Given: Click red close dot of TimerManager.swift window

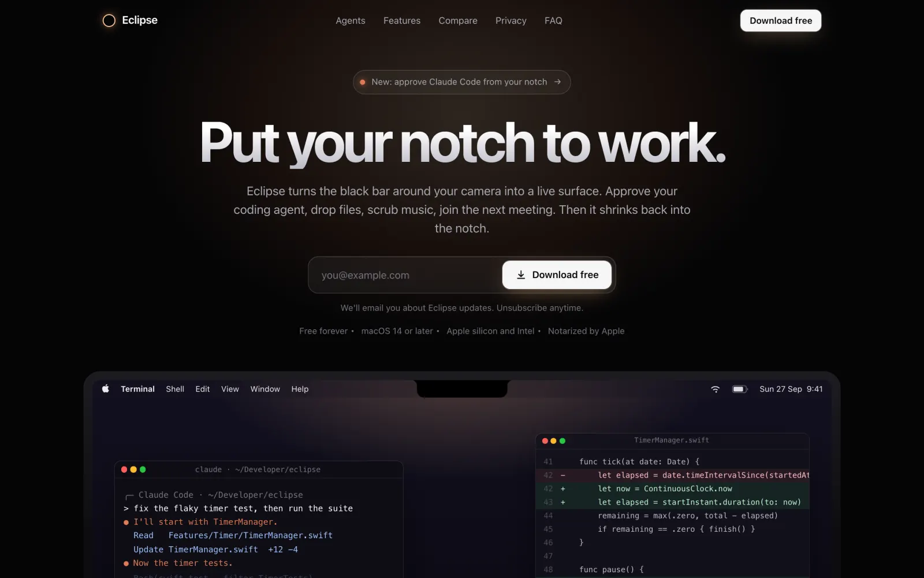Looking at the screenshot, I should pyautogui.click(x=545, y=440).
